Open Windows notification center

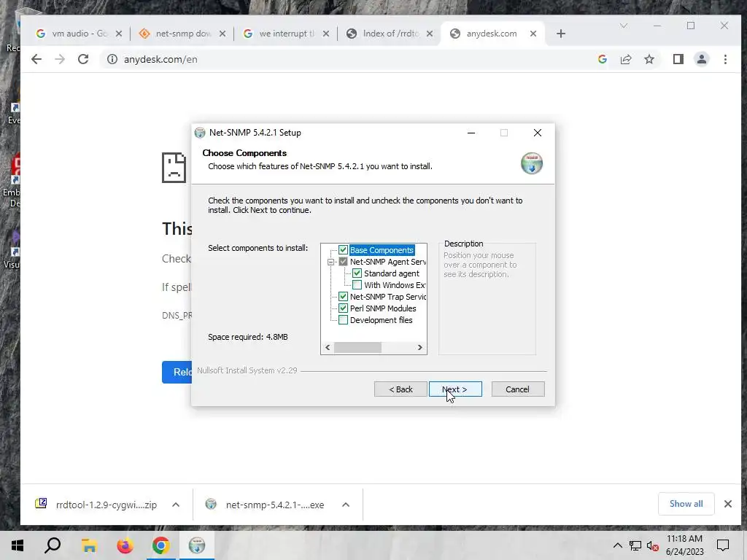pos(723,545)
